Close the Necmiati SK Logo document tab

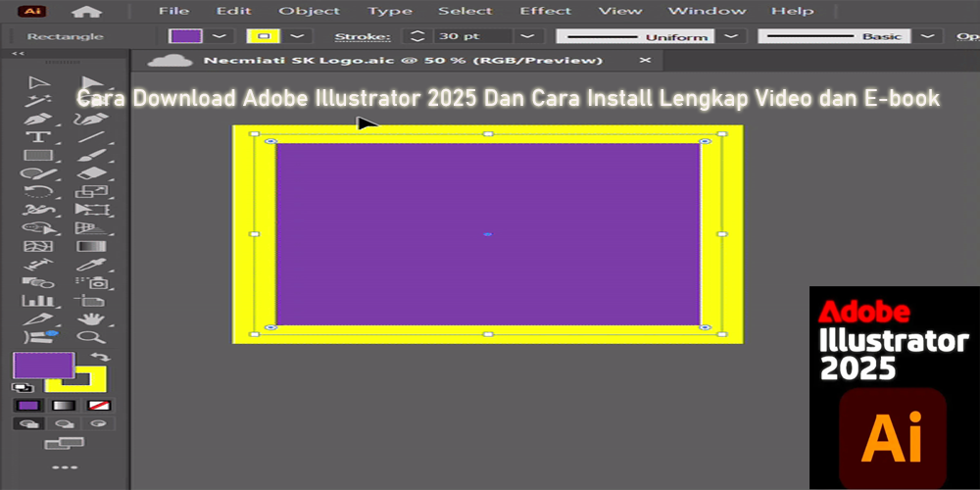pos(645,60)
